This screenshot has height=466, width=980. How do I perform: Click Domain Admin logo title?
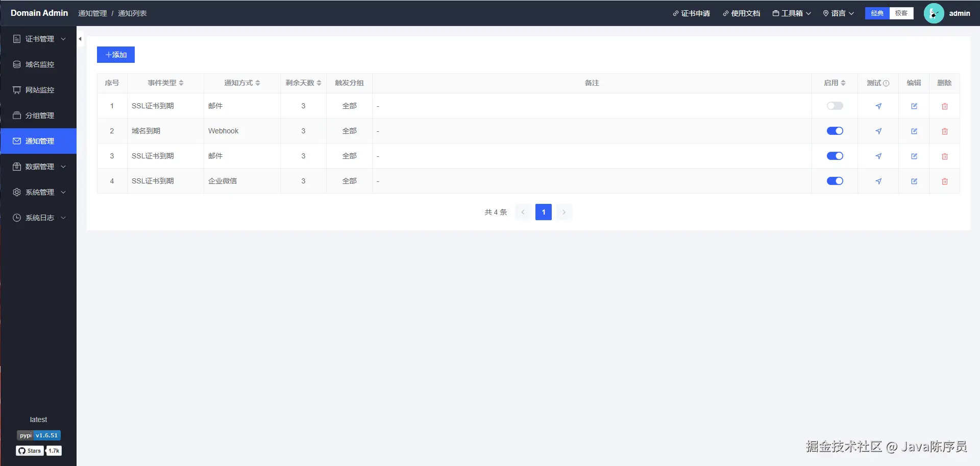pos(39,13)
